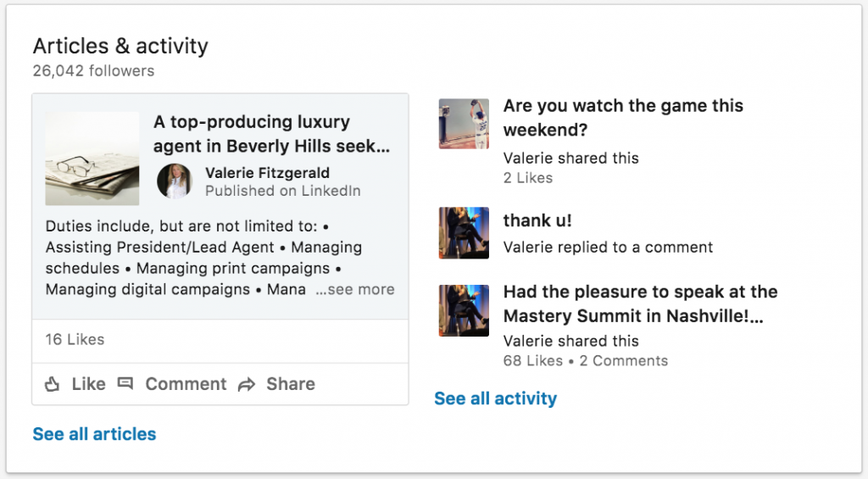This screenshot has width=868, height=479.
Task: Click 'See all articles' link
Action: (x=95, y=434)
